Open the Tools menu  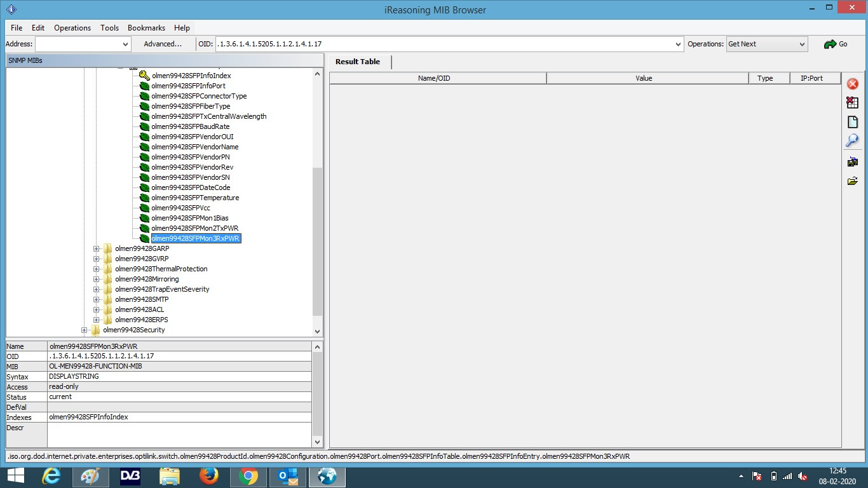pyautogui.click(x=109, y=28)
